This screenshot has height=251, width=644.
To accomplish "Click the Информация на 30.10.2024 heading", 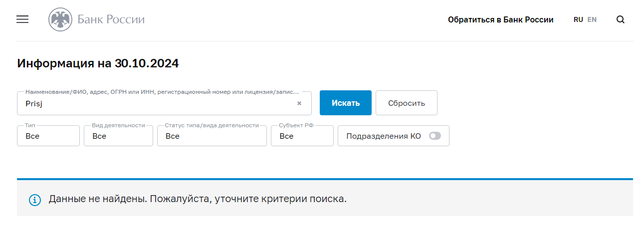I will click(x=98, y=63).
